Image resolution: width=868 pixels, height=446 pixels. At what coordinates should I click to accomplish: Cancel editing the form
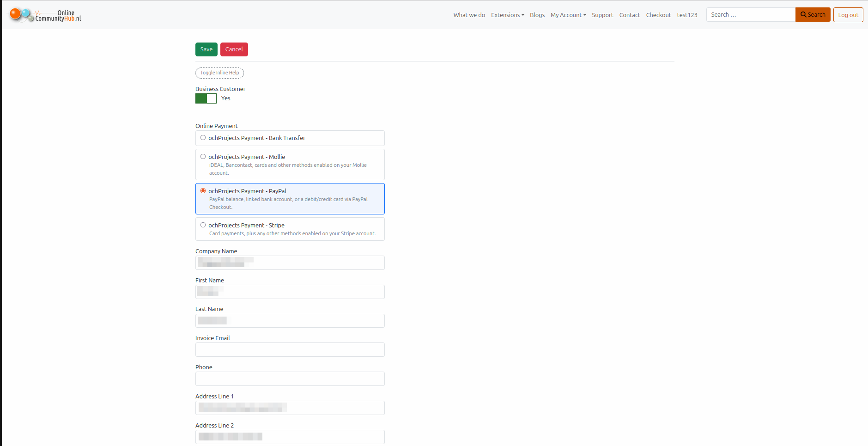[234, 49]
